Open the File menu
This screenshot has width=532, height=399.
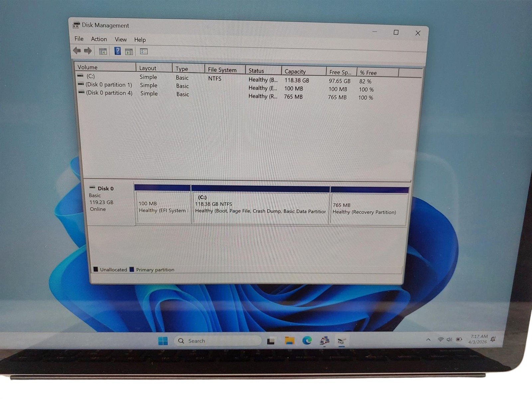point(79,39)
